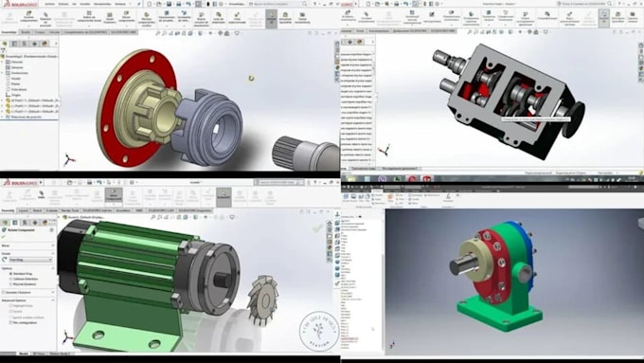Toggle Dynamic Clearance section checkbox
The height and width of the screenshot is (363, 644).
[x=4, y=292]
